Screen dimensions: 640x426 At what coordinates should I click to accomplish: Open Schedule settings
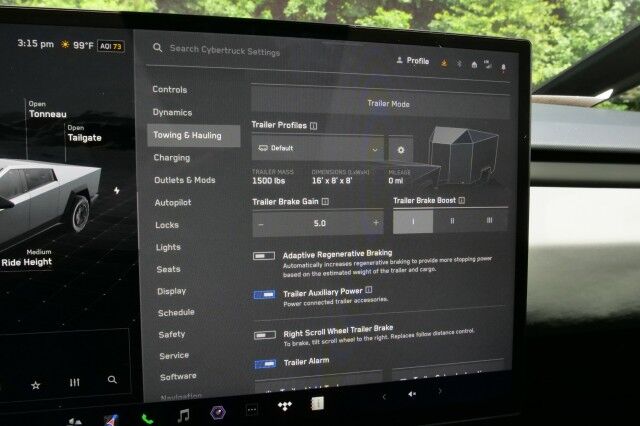[176, 313]
